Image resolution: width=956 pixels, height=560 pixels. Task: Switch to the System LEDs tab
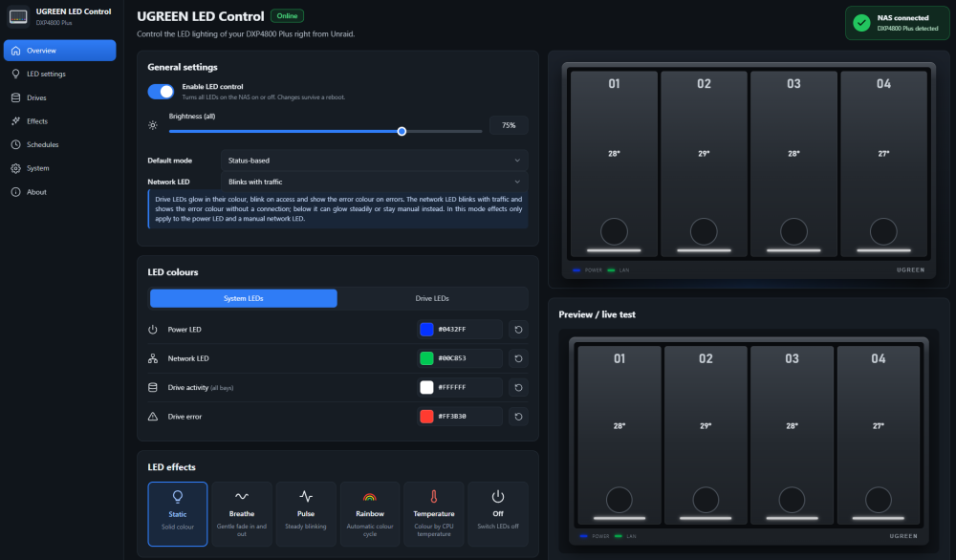click(243, 298)
